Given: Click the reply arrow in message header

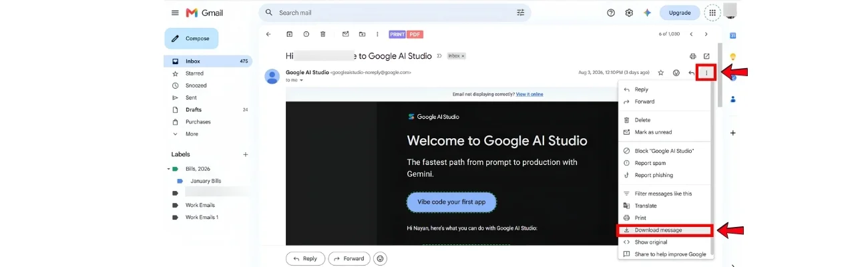Looking at the screenshot, I should [x=691, y=72].
